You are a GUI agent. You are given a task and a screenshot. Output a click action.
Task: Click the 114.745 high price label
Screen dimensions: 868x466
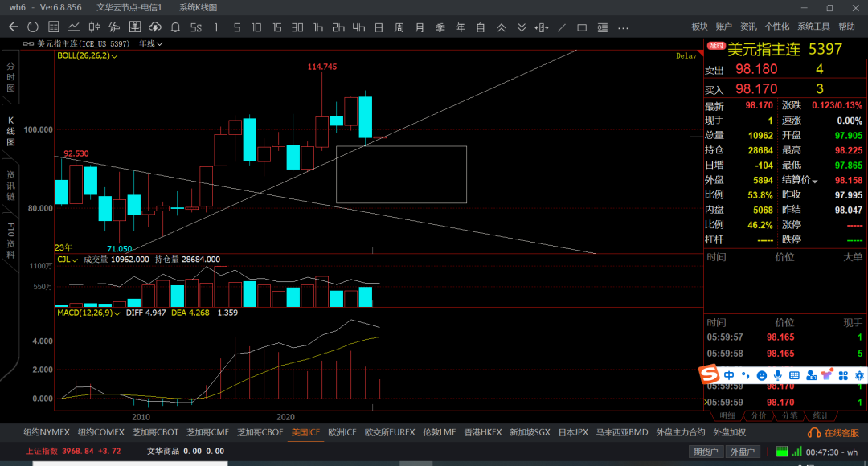(x=321, y=67)
